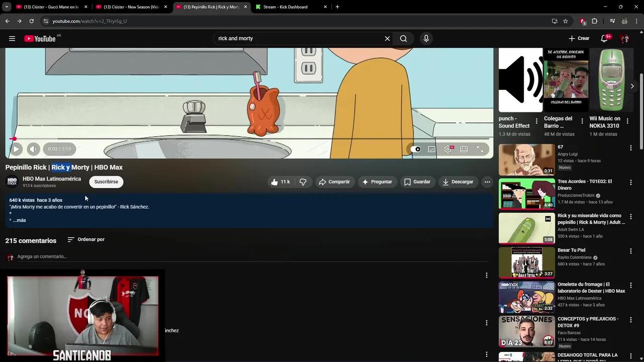This screenshot has width=644, height=362.
Task: Open the account avatar menu
Action: click(x=625, y=39)
